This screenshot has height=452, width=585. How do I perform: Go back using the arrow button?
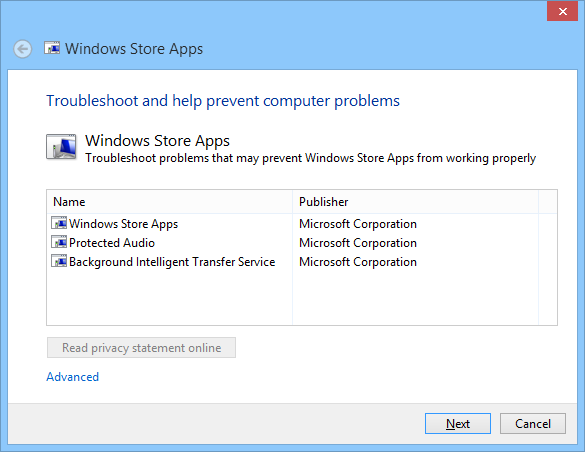pos(23,49)
